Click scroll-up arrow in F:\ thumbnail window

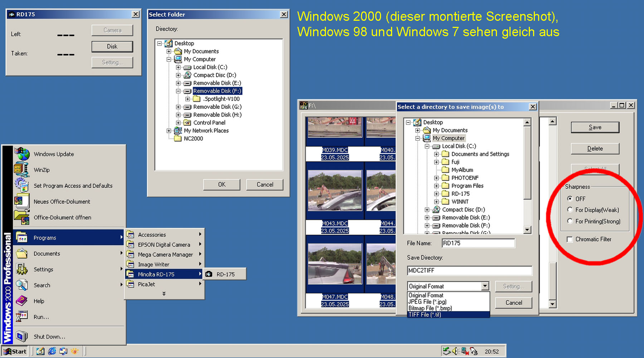552,121
